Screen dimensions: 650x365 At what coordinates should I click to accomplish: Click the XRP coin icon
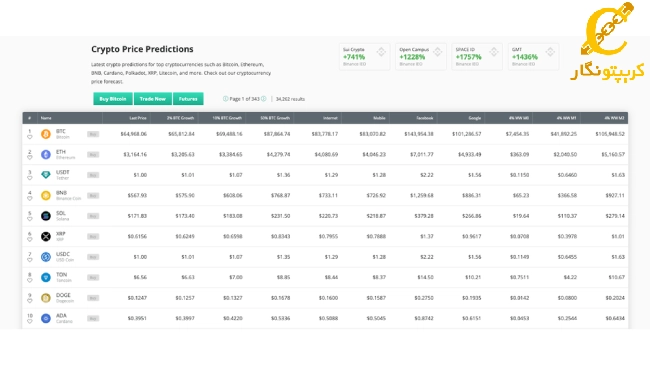(x=46, y=236)
